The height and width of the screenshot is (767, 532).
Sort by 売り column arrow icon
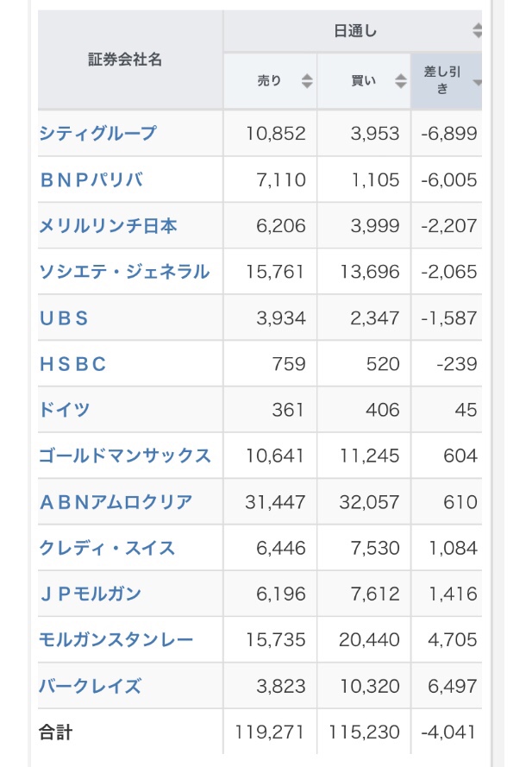(306, 81)
